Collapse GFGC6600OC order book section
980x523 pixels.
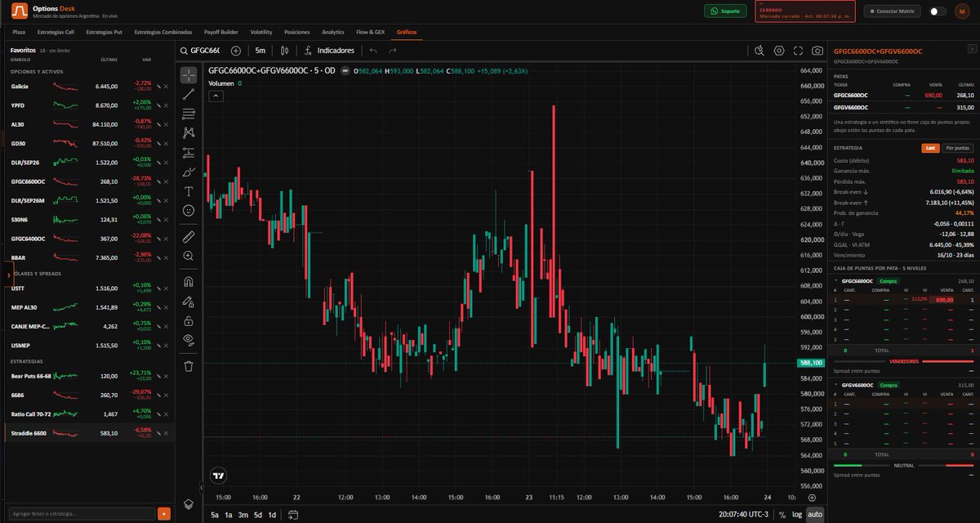coord(835,281)
